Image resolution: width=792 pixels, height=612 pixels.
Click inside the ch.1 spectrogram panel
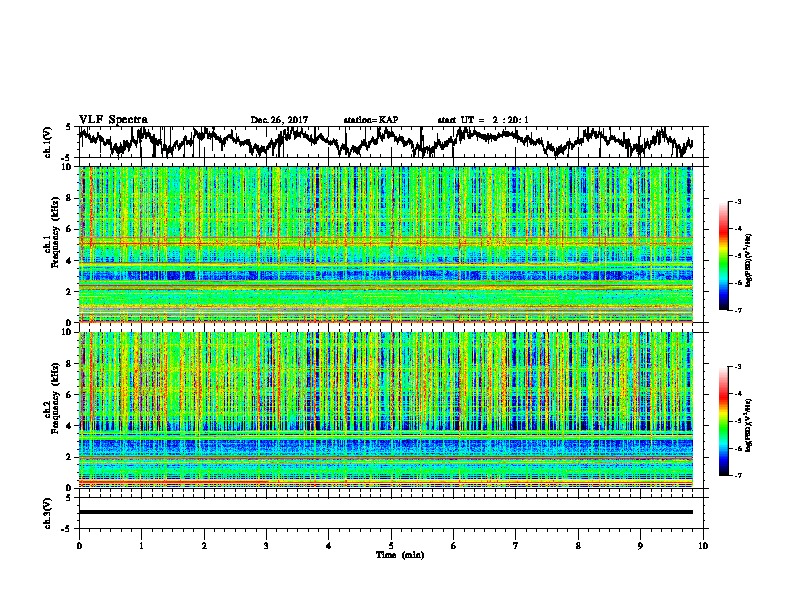point(386,244)
